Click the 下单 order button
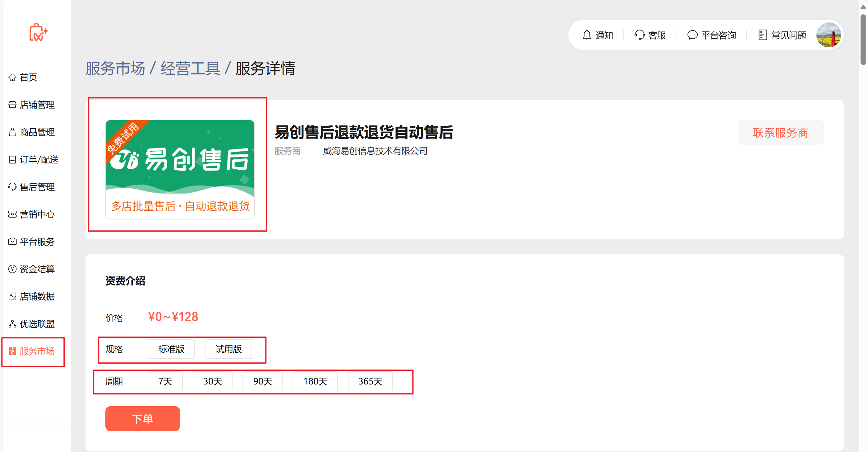Image resolution: width=868 pixels, height=452 pixels. tap(142, 419)
